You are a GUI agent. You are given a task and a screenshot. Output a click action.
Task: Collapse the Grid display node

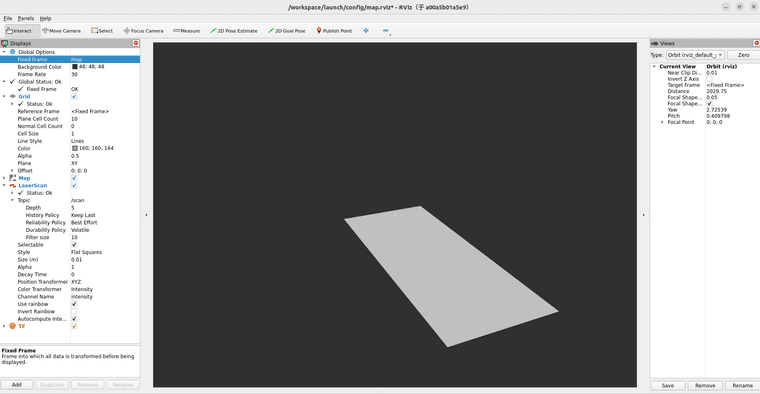(x=4, y=96)
